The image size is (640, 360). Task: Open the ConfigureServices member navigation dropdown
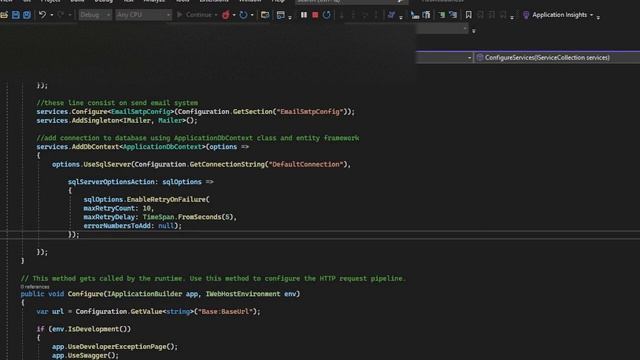pyautogui.click(x=557, y=58)
